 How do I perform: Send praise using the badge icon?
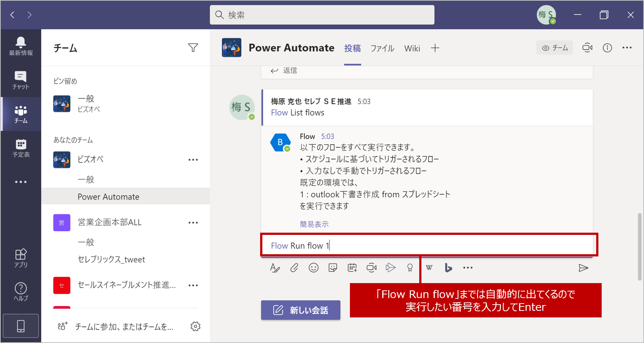point(410,267)
